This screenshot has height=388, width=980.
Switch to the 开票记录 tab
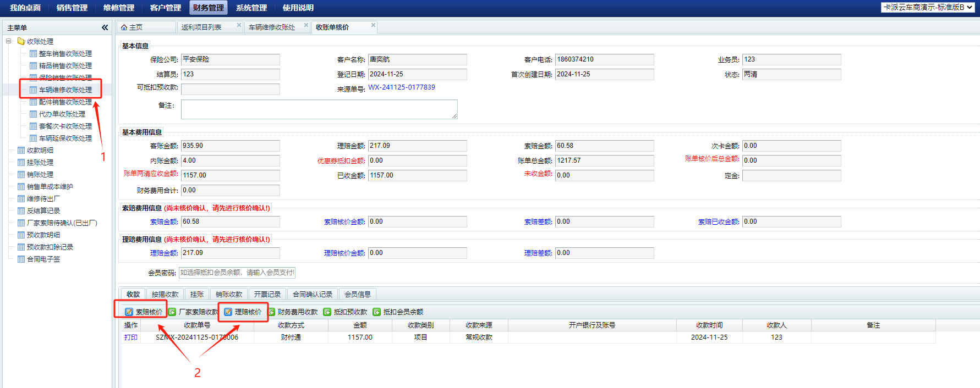coord(267,294)
